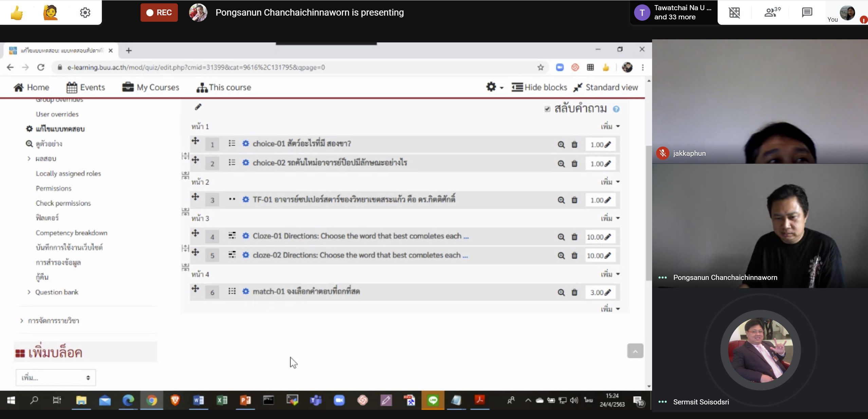This screenshot has height=419, width=868.
Task: Delete question TF-01 using trash icon
Action: click(574, 200)
